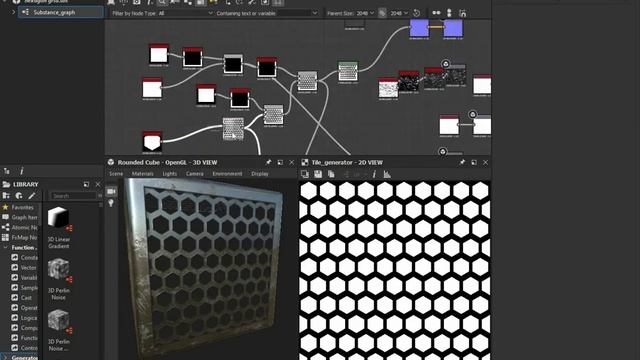Click the hierarchy icon above the Library panel
640x360 pixels.
7,171
